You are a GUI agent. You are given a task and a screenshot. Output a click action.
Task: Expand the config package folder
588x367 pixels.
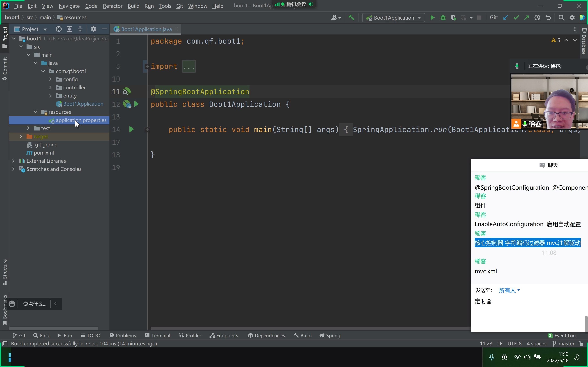(50, 79)
